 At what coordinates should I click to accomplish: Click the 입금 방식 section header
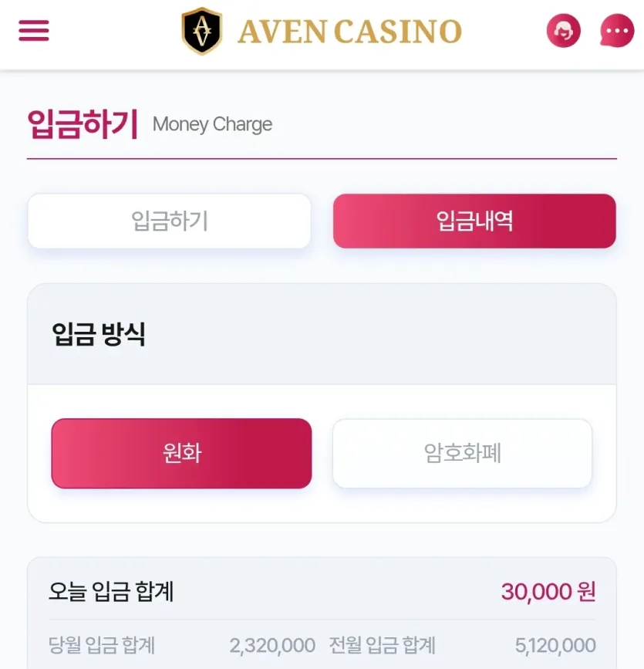[99, 333]
